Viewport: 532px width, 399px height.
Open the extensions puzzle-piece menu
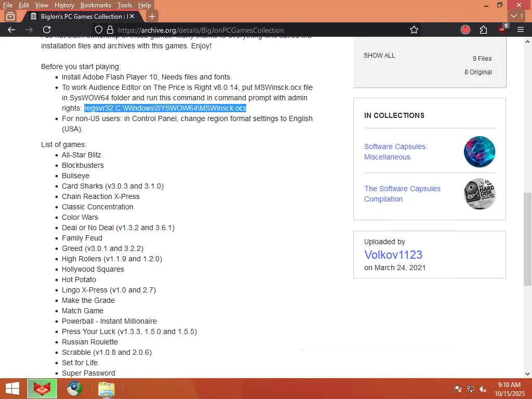483,30
